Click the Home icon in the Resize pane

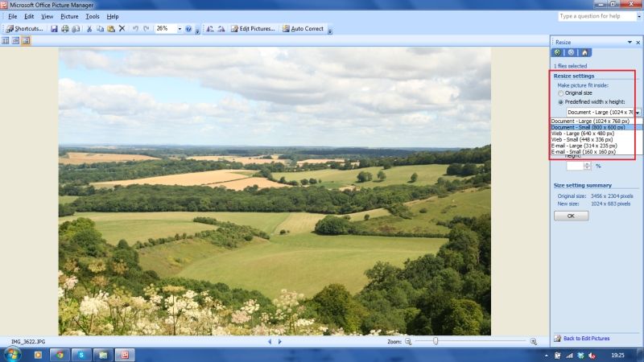[x=585, y=52]
